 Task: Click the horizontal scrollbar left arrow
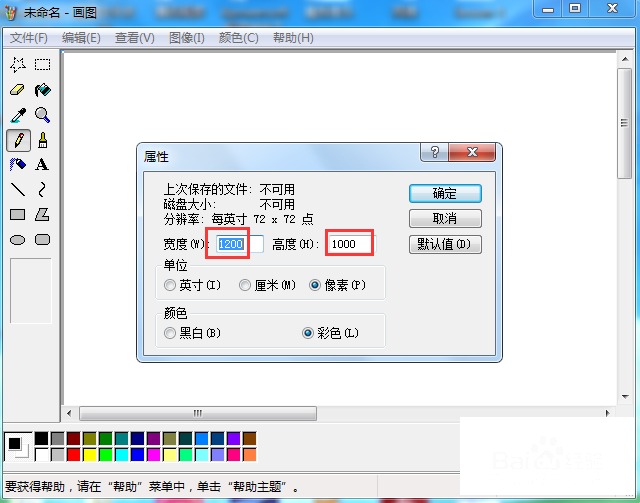click(69, 413)
